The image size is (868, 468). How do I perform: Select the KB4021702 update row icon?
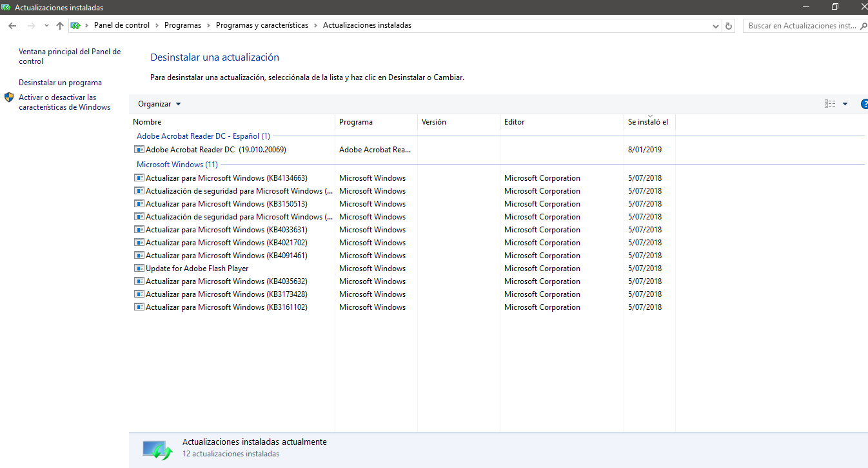139,243
